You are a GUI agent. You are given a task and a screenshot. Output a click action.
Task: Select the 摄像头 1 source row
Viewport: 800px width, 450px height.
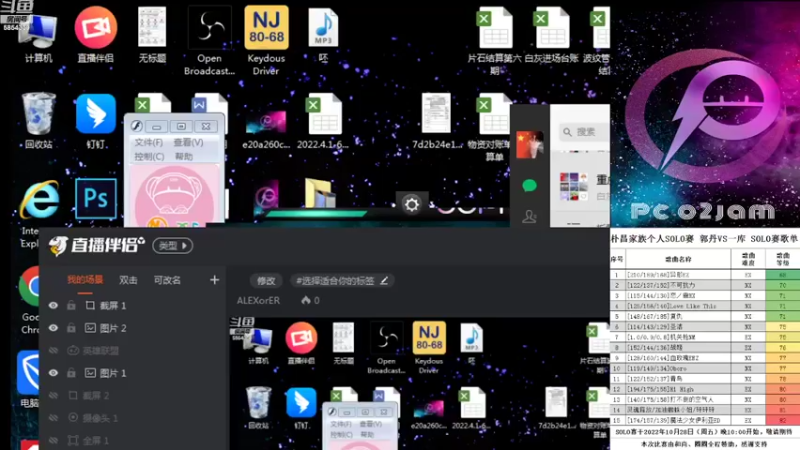[133, 418]
